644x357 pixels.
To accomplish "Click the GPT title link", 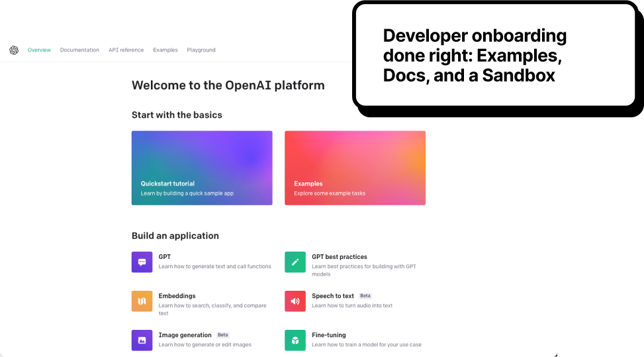I will 165,257.
